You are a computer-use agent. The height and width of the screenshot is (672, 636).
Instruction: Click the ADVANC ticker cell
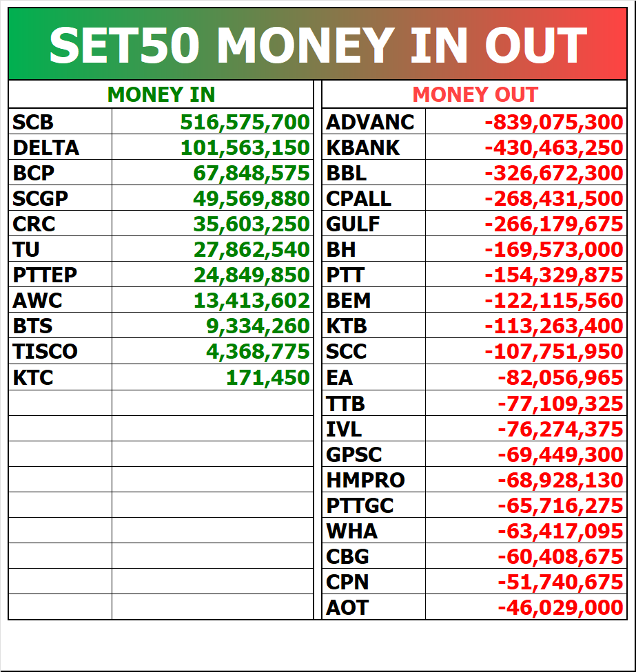click(x=373, y=122)
